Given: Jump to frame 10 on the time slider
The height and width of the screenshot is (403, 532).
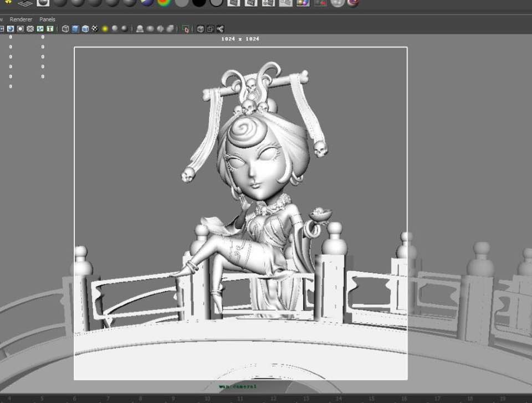Looking at the screenshot, I should (x=207, y=399).
